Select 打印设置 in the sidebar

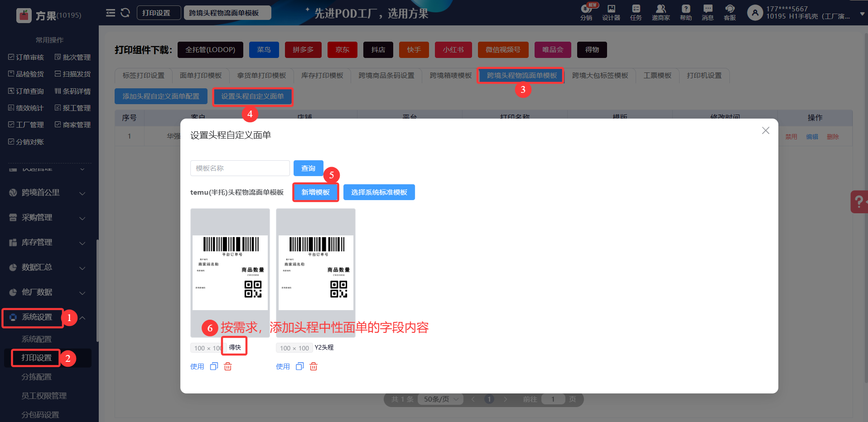37,358
